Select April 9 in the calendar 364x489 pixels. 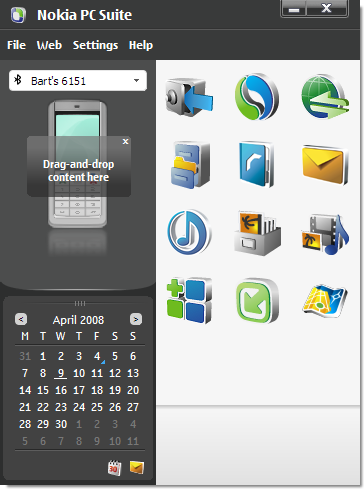[61, 373]
